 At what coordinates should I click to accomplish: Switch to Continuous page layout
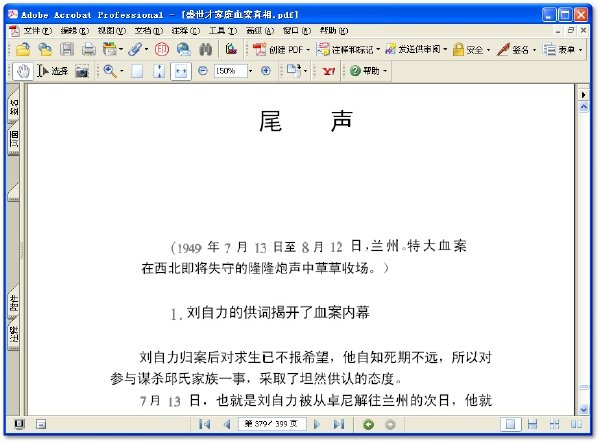click(532, 424)
